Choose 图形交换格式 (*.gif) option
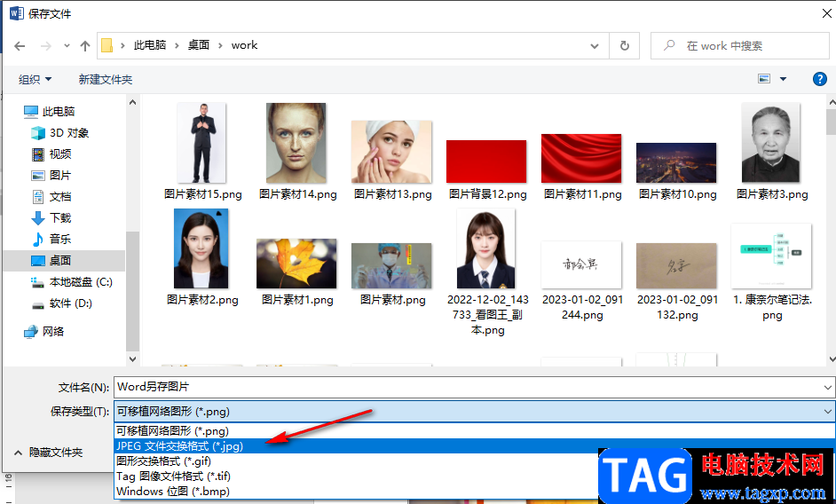Viewport: 836px width, 504px height. (356, 461)
